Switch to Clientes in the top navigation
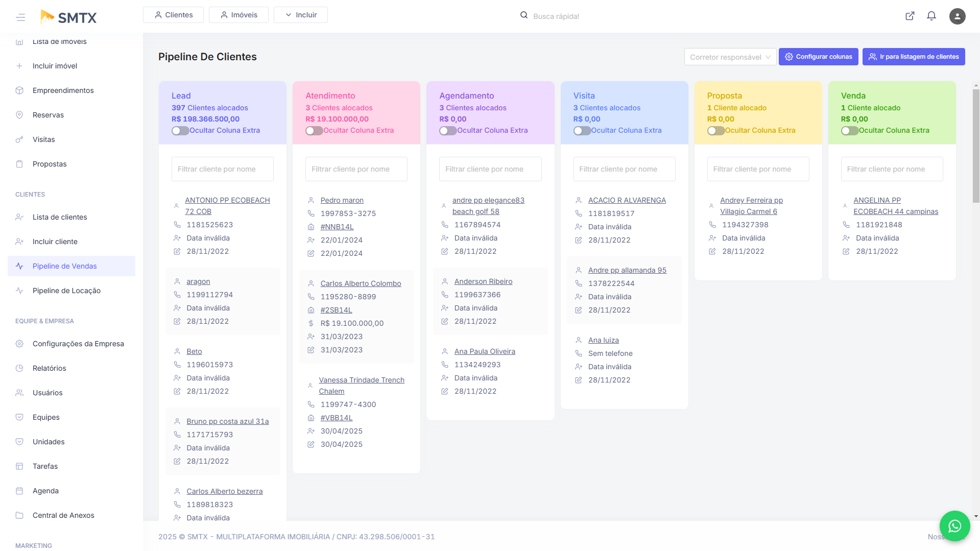Screen dimensions: 980x551 (173, 14)
